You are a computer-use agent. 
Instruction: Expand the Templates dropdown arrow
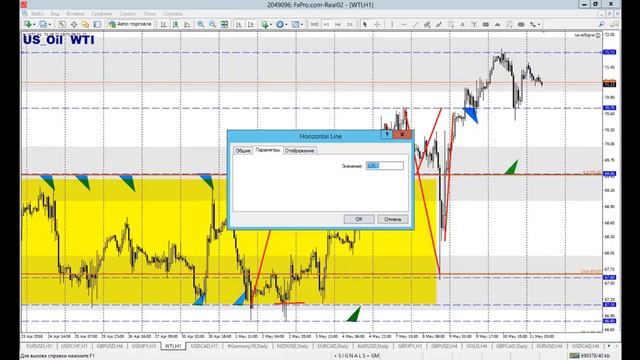coord(302,24)
